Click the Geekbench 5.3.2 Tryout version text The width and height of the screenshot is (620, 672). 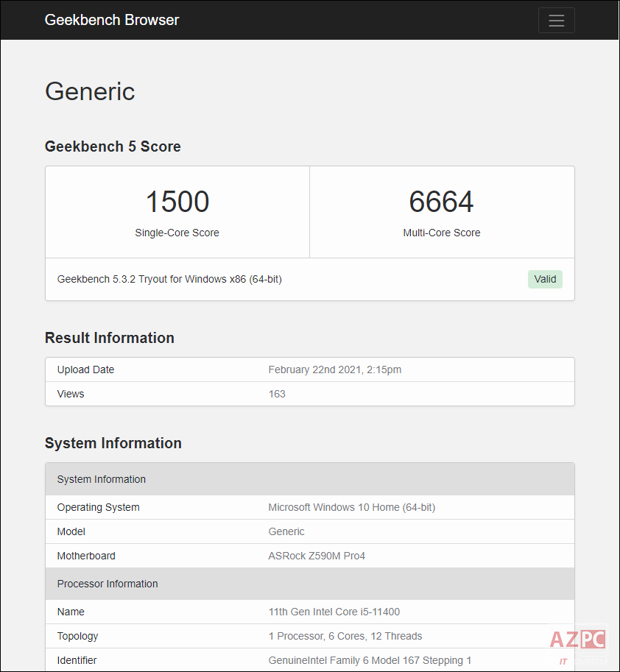click(169, 279)
